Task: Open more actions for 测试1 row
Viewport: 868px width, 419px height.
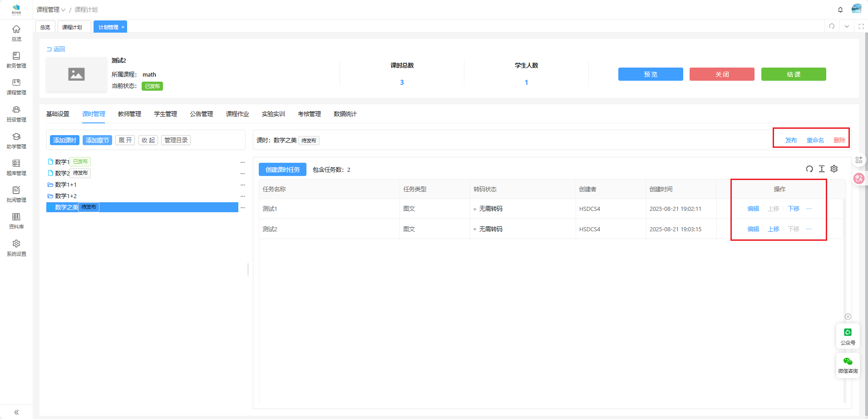Action: (809, 209)
